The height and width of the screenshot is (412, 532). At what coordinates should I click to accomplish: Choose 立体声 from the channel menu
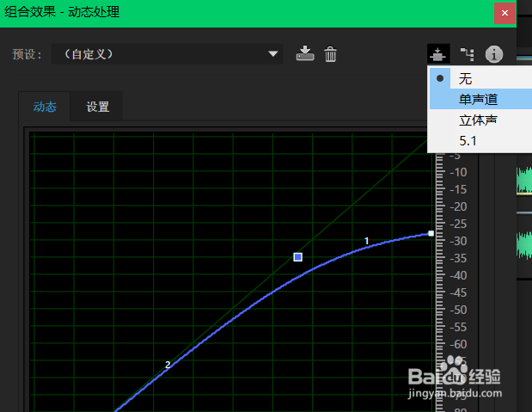pos(480,120)
